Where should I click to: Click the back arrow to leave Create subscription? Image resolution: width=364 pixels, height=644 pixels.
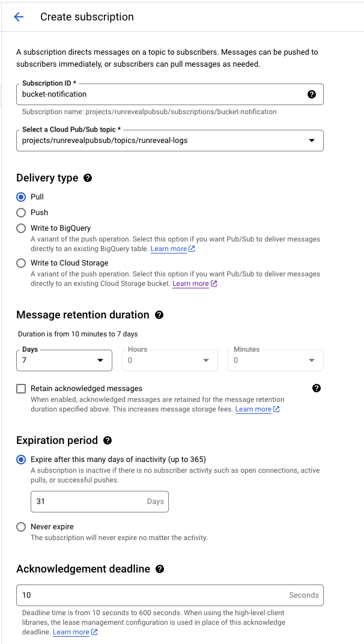pos(18,17)
